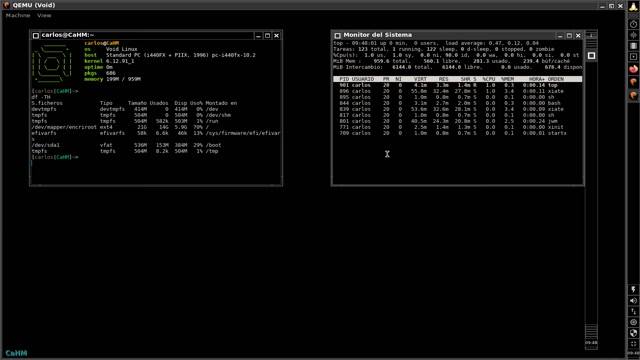Click the %CPU column header in top
This screenshot has height=360, width=640.
[x=489, y=79]
